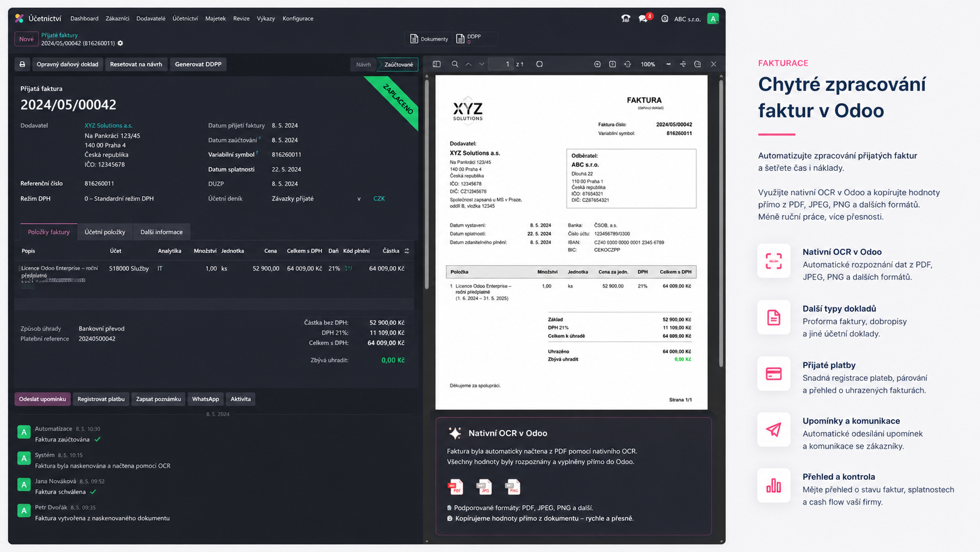Open the Dokumenty smart button
The height and width of the screenshot is (552, 980).
[x=429, y=39]
